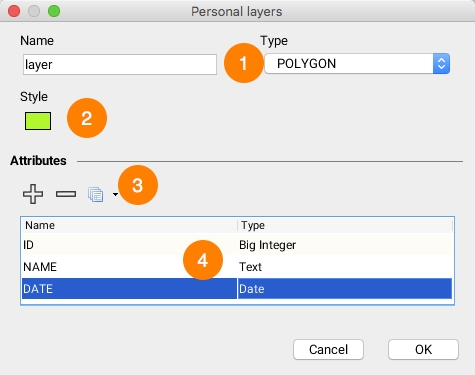Open the POLYGON type dropdown
The height and width of the screenshot is (375, 475).
coord(357,64)
